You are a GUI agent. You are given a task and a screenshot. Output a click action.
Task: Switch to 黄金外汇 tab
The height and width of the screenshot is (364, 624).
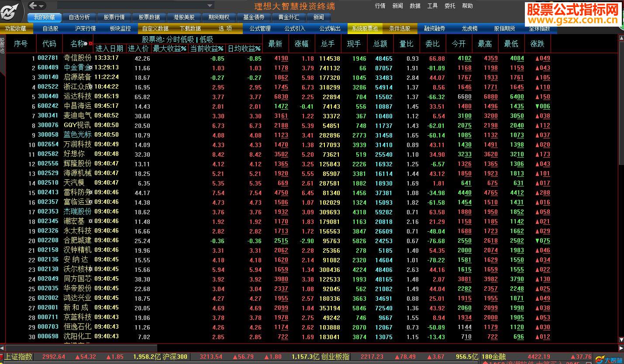click(x=289, y=17)
